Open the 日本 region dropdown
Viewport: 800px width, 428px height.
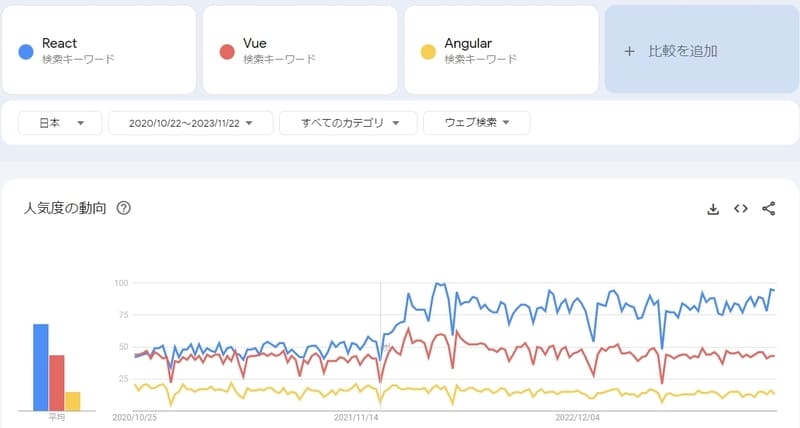[61, 123]
